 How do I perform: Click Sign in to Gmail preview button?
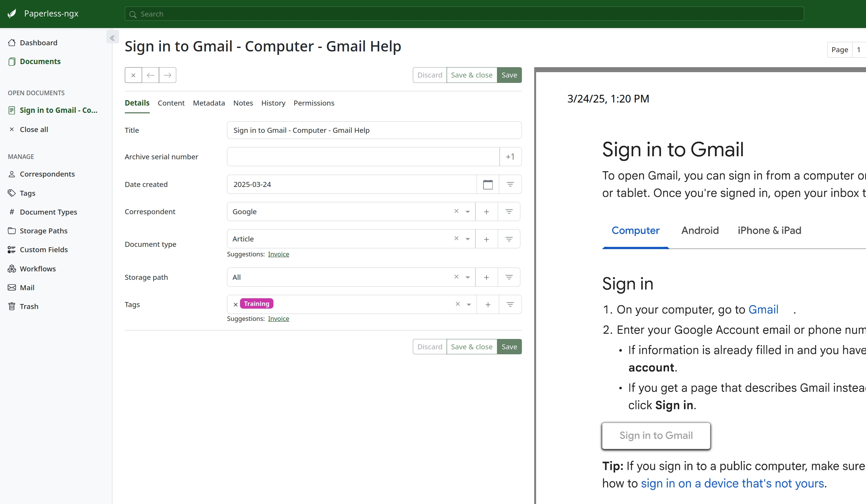click(x=656, y=436)
